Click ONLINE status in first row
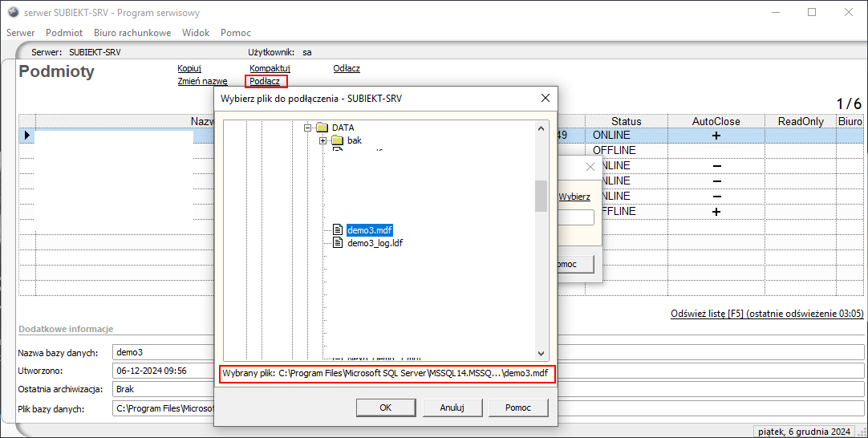This screenshot has width=868, height=438. click(611, 135)
